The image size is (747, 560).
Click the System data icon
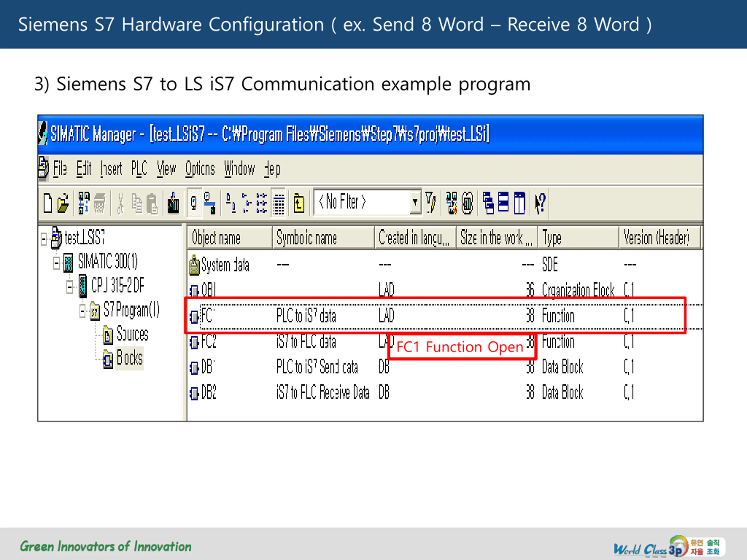(194, 265)
